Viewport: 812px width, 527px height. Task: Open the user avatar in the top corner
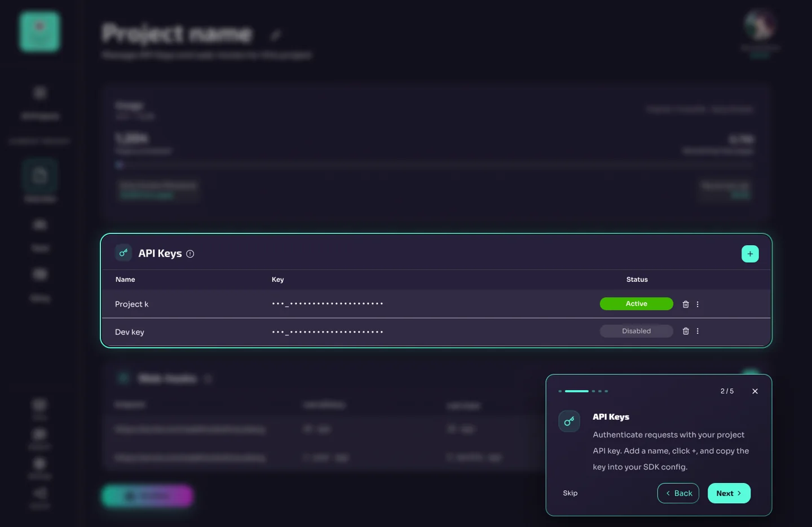(x=760, y=25)
